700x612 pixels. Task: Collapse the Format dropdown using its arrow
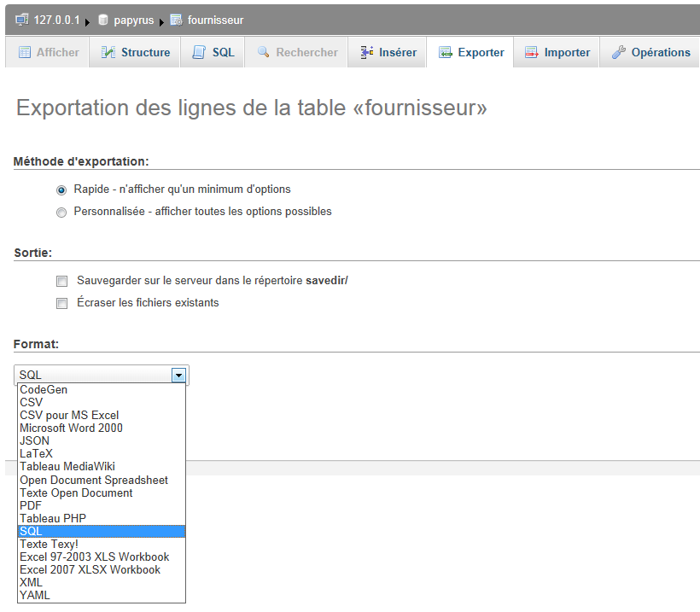[x=178, y=375]
